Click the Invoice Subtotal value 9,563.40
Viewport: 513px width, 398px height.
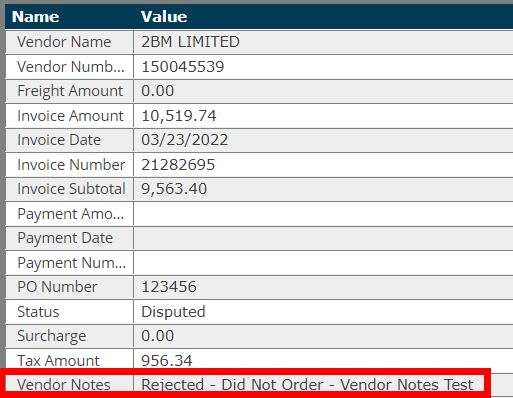[x=174, y=189]
